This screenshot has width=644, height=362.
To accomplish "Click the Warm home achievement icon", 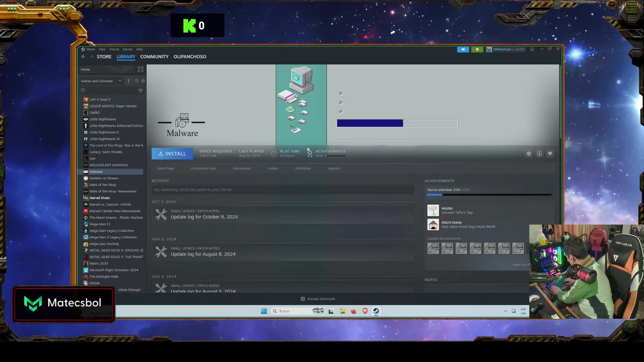I will pyautogui.click(x=433, y=224).
